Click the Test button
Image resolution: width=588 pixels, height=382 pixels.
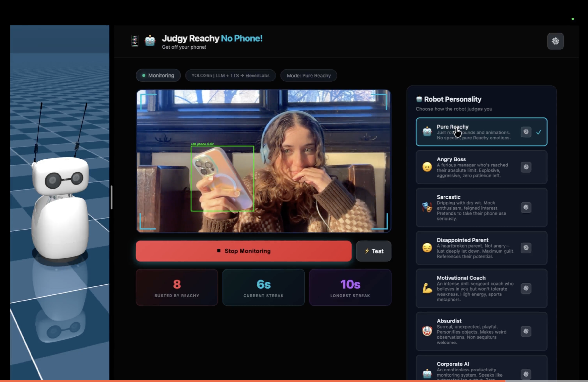point(374,251)
